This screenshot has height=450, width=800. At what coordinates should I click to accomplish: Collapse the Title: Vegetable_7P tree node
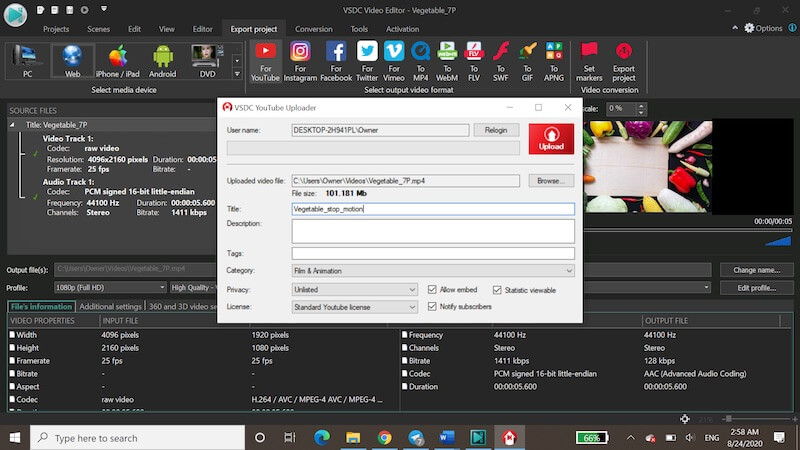tap(12, 124)
